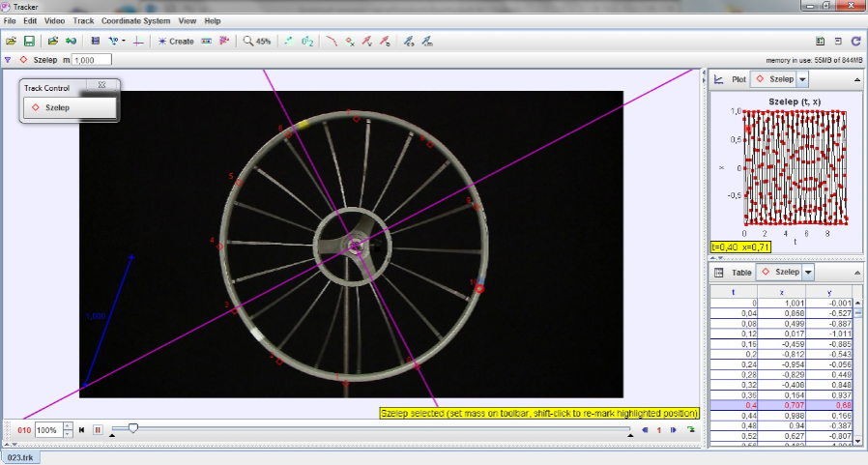868x465 pixels.
Task: Click the Plot button label
Action: coord(738,79)
